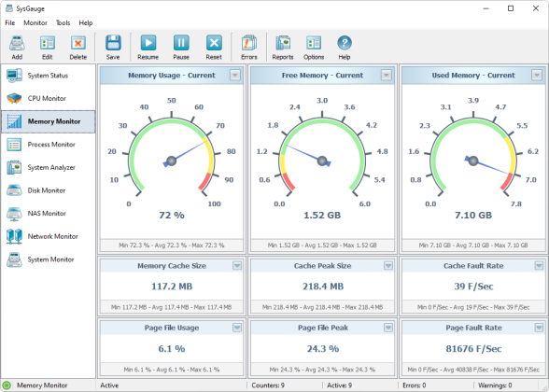This screenshot has height=392, width=549.
Task: Click the Help question mark icon
Action: (x=345, y=43)
